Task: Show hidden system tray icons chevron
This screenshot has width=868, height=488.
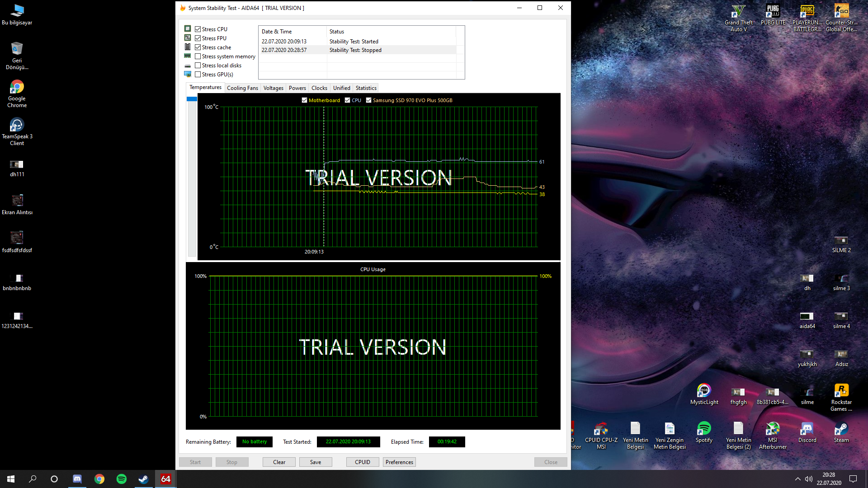Action: coord(797,479)
